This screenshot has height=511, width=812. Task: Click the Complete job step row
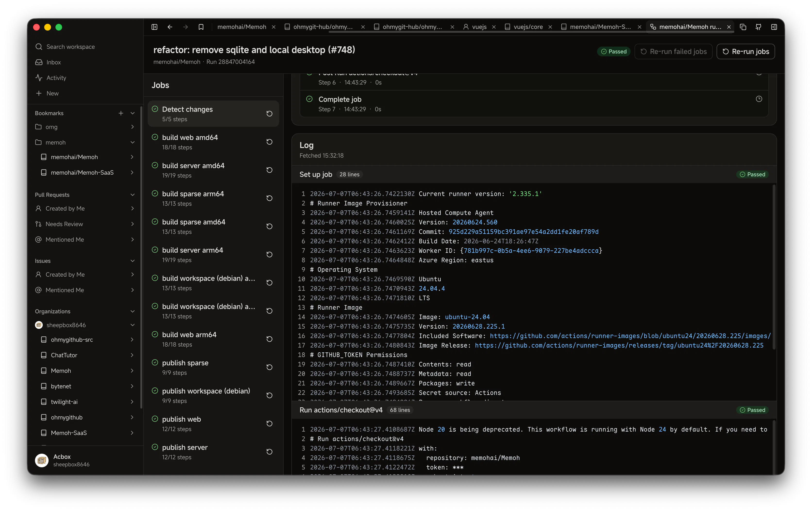pyautogui.click(x=534, y=104)
